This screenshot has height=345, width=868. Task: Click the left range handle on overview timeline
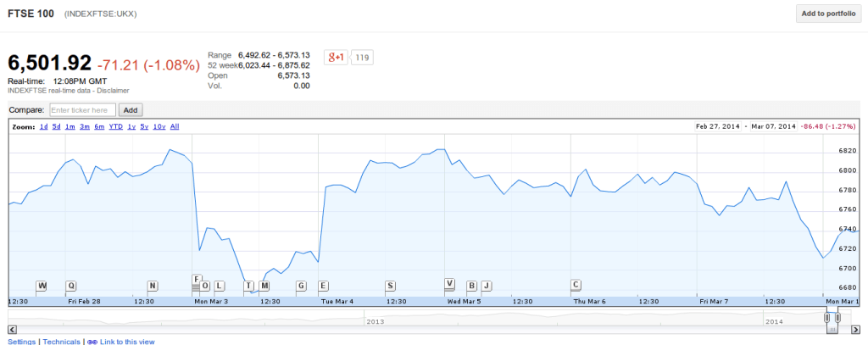(x=826, y=318)
